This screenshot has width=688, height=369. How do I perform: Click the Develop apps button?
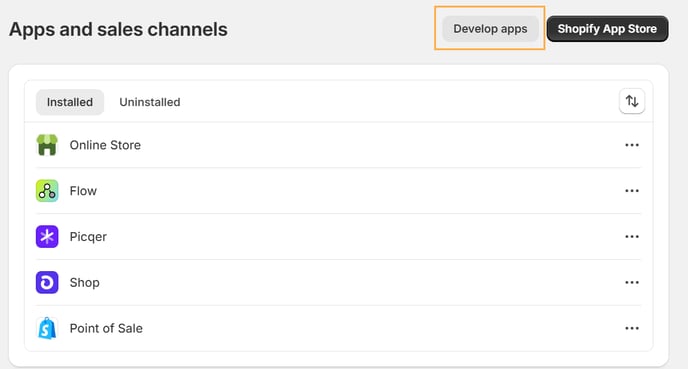click(490, 29)
